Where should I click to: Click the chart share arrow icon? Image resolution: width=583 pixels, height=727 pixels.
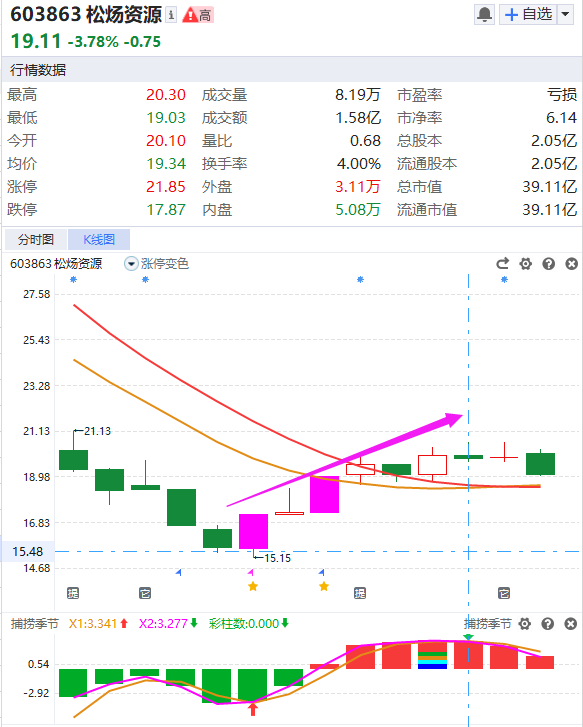click(x=502, y=264)
